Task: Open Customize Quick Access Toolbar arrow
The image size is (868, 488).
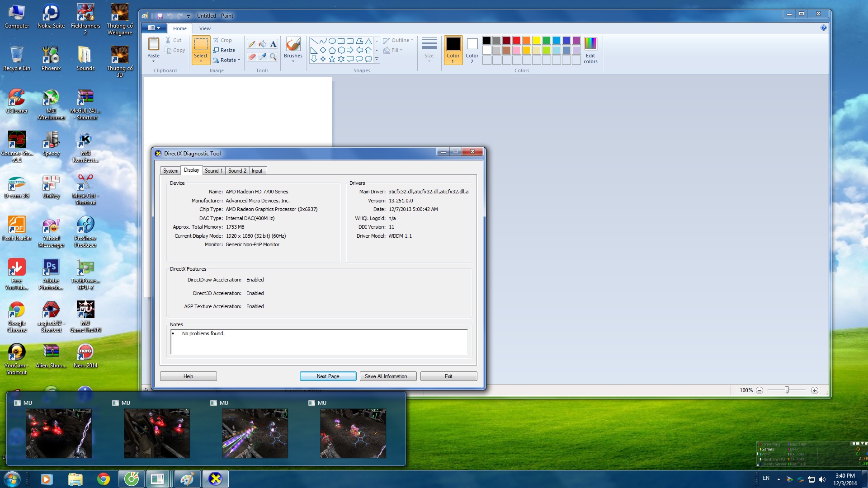Action: tap(189, 16)
